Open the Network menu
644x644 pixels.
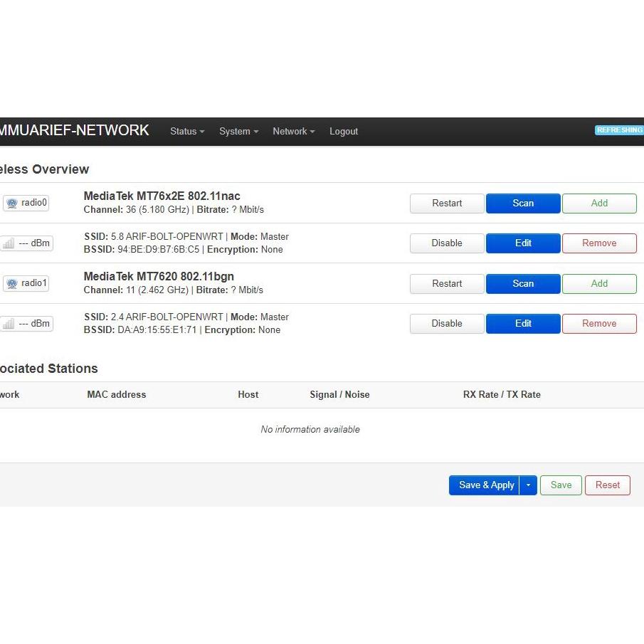click(293, 132)
